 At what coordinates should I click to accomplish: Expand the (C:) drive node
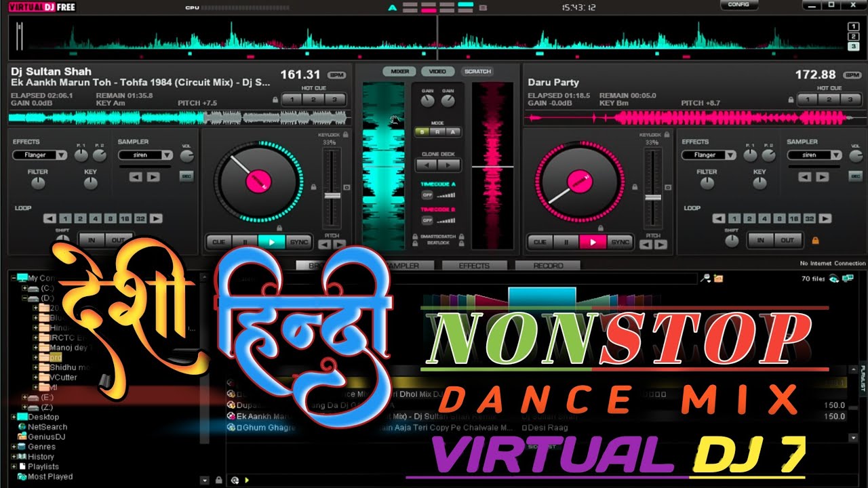[x=24, y=288]
